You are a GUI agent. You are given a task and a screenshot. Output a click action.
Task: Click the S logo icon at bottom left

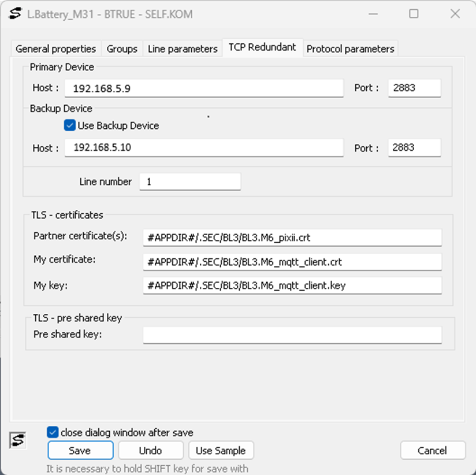click(x=18, y=440)
